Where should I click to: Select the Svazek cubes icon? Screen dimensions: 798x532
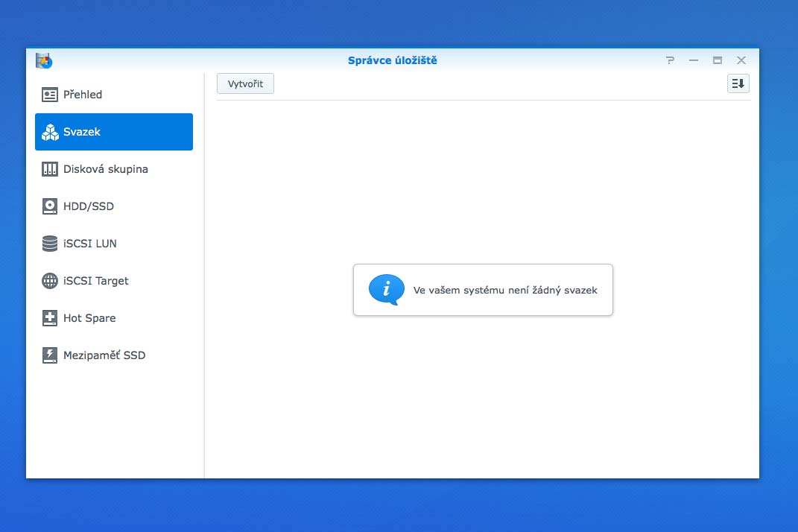(50, 132)
